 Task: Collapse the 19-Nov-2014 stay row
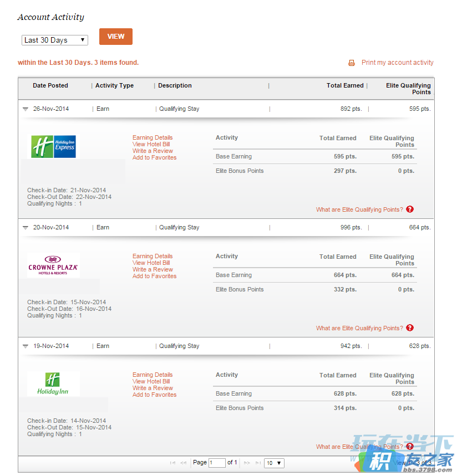coord(26,346)
